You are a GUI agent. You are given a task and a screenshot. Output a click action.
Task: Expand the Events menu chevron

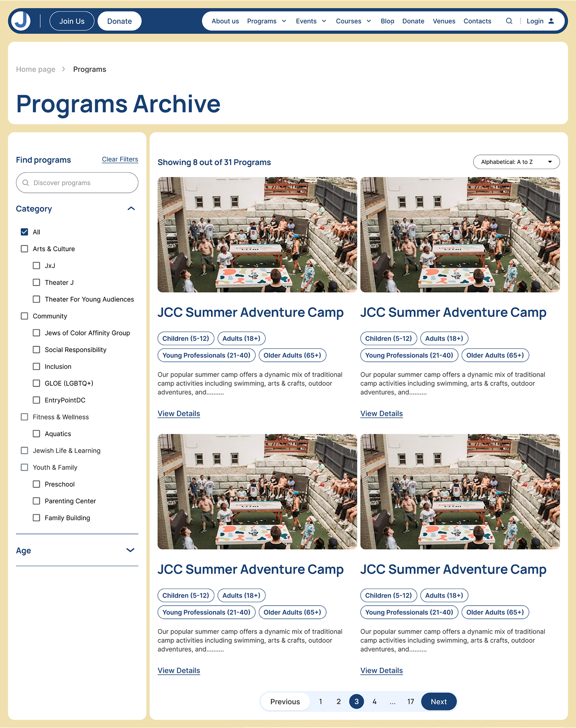(324, 21)
